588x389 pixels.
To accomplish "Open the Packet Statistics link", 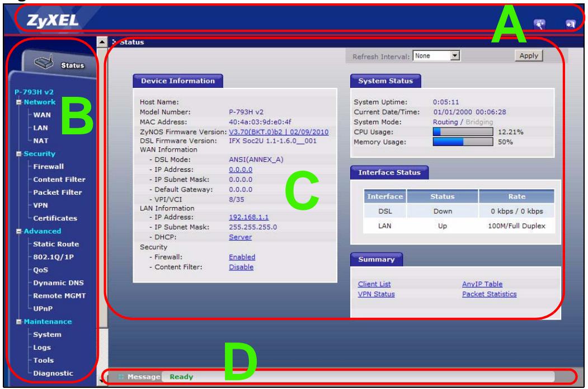I will pyautogui.click(x=490, y=294).
